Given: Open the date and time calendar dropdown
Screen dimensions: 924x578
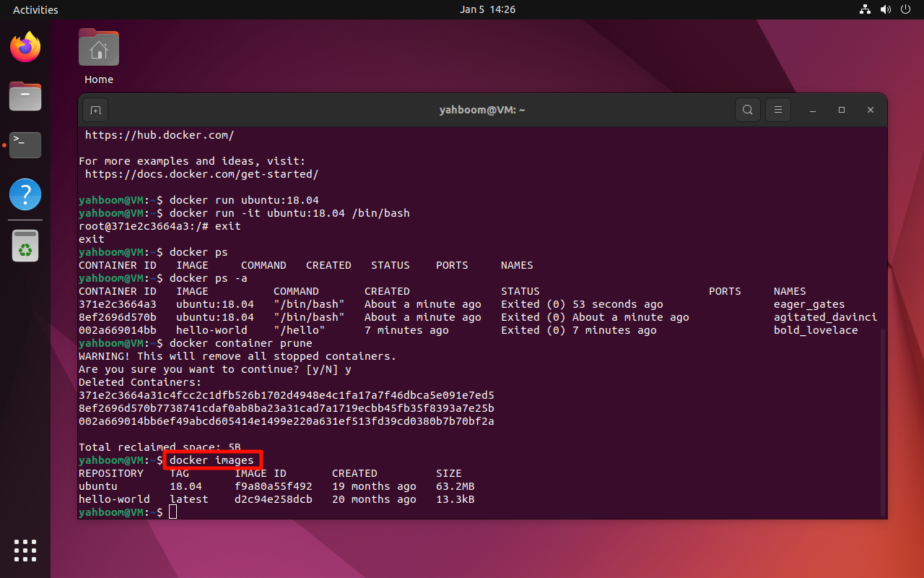Looking at the screenshot, I should (x=487, y=9).
